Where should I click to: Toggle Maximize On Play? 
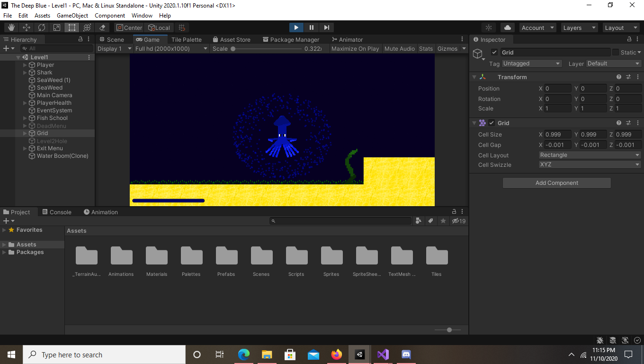[x=355, y=48]
